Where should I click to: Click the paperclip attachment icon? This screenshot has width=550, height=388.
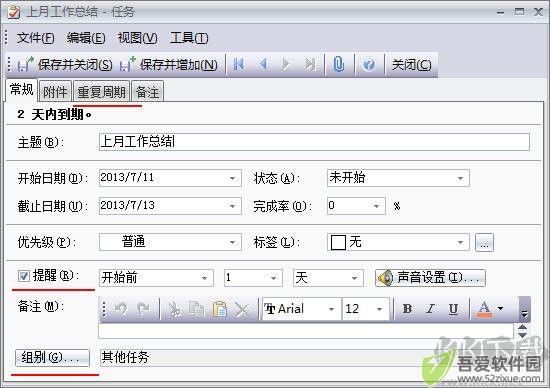click(x=338, y=64)
